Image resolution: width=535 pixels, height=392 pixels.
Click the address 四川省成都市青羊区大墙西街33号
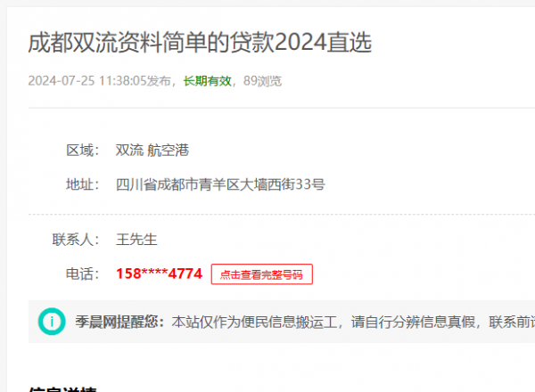(220, 184)
